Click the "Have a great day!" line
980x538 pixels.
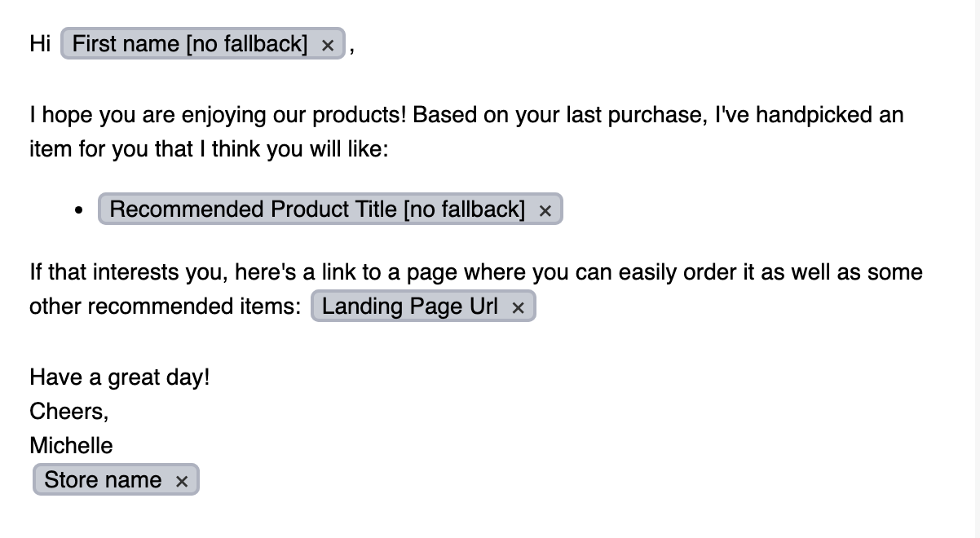click(119, 377)
